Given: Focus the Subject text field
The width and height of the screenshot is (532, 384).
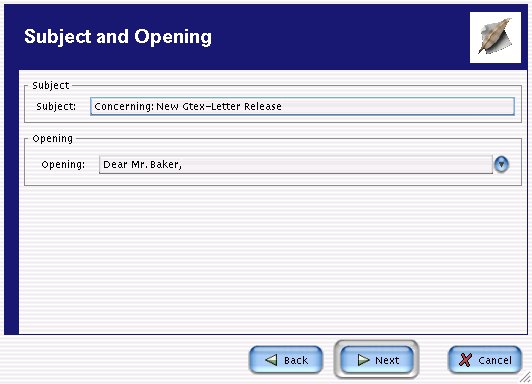Looking at the screenshot, I should [x=302, y=107].
